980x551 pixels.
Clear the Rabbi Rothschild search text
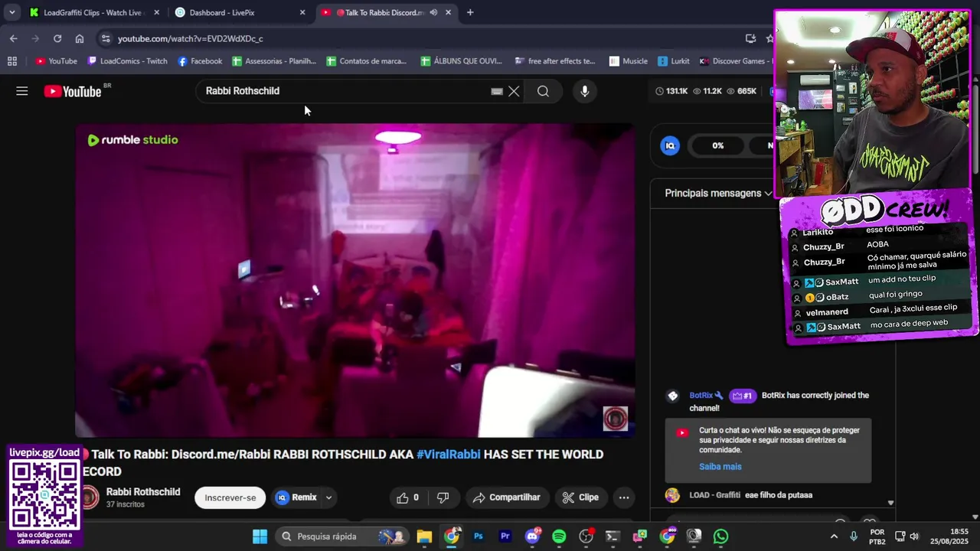click(514, 91)
